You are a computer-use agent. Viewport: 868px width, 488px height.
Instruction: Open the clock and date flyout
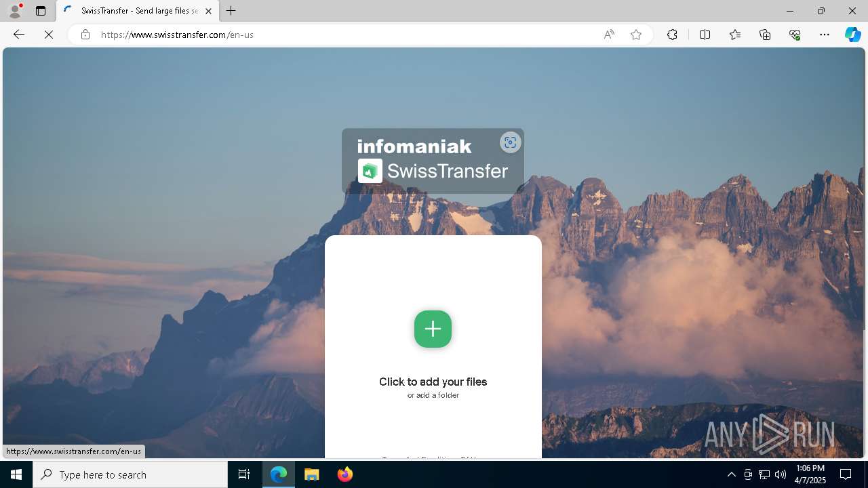click(x=810, y=474)
